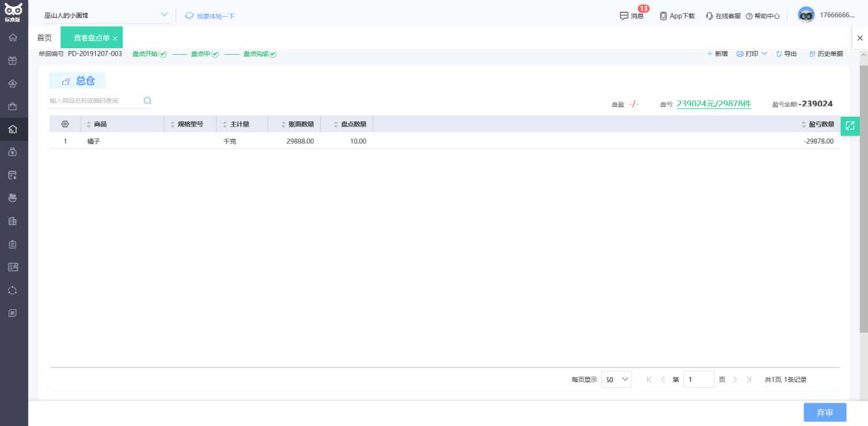The image size is (868, 426).
Task: Select the 查看盘点单 tab
Action: 91,38
